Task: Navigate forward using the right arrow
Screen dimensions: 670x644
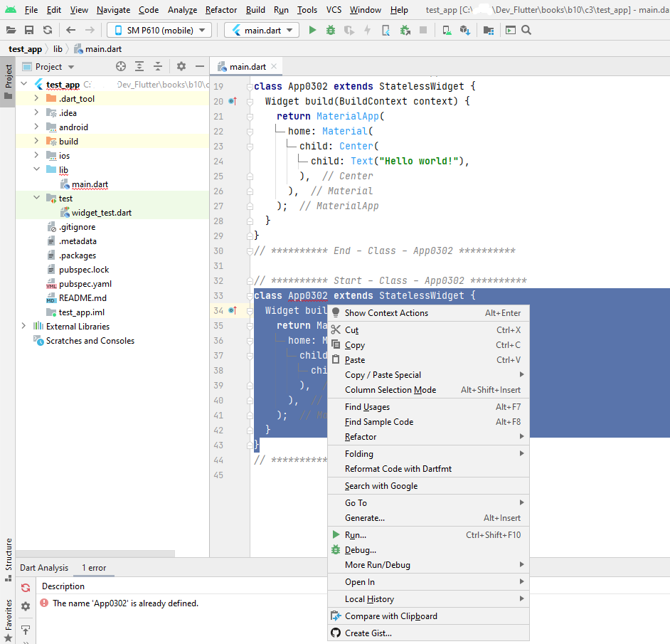Action: click(90, 30)
